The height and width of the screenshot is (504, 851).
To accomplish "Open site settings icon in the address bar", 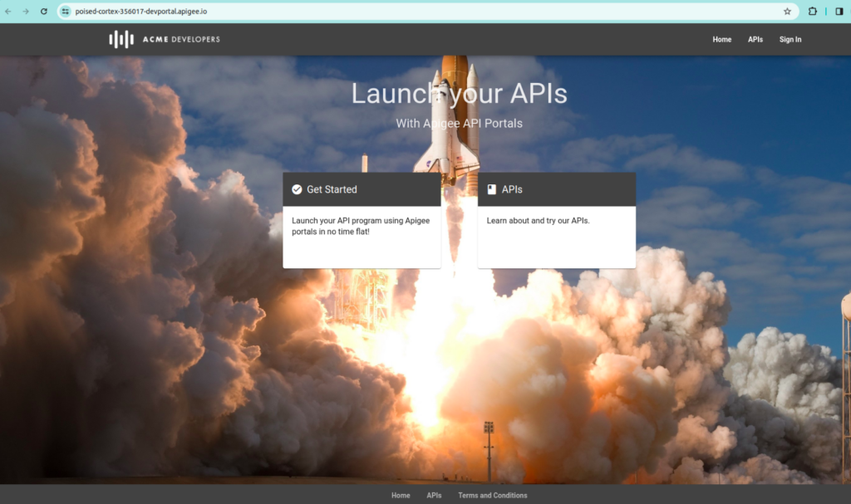I will (x=64, y=12).
